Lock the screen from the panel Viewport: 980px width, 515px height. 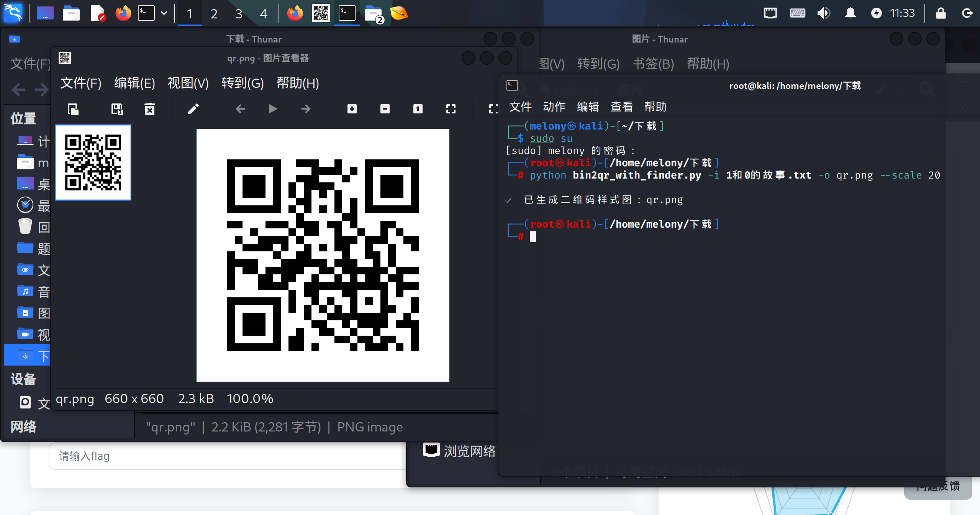pyautogui.click(x=941, y=13)
